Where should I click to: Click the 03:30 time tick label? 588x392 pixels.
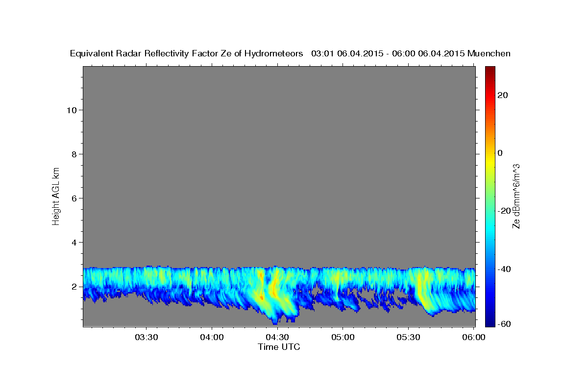[147, 337]
